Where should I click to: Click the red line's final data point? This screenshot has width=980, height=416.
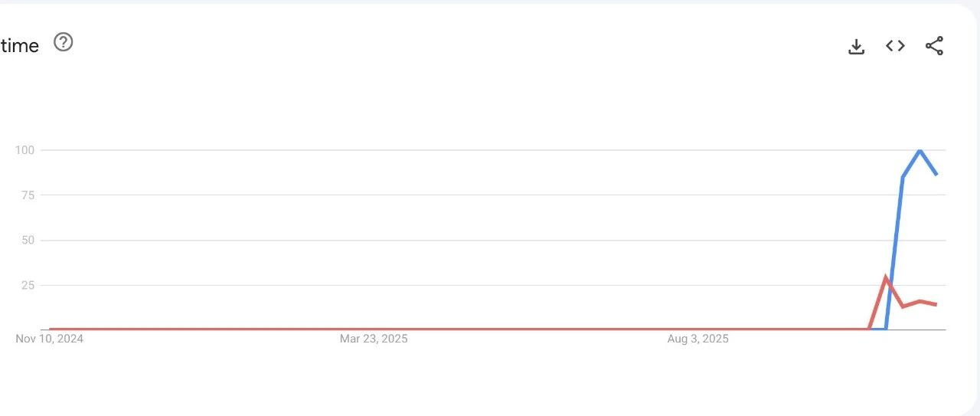(x=936, y=305)
